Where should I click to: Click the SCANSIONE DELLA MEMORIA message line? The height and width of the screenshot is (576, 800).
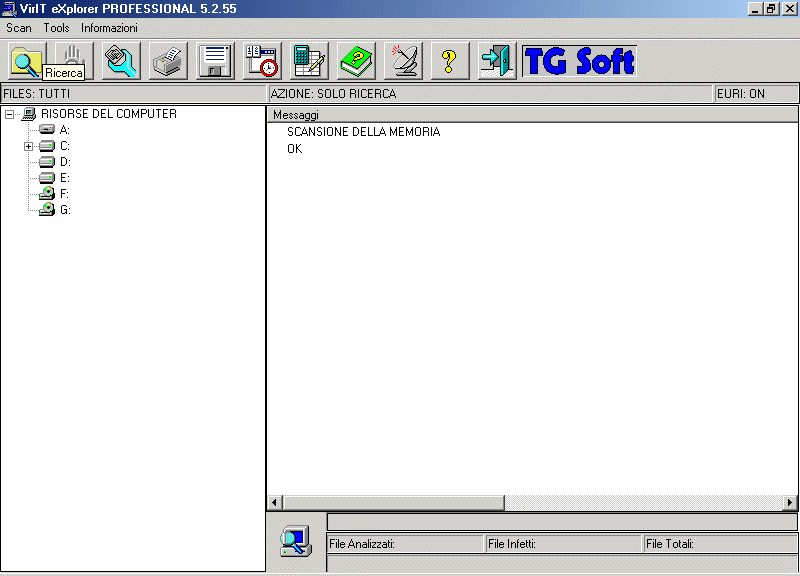(x=363, y=132)
